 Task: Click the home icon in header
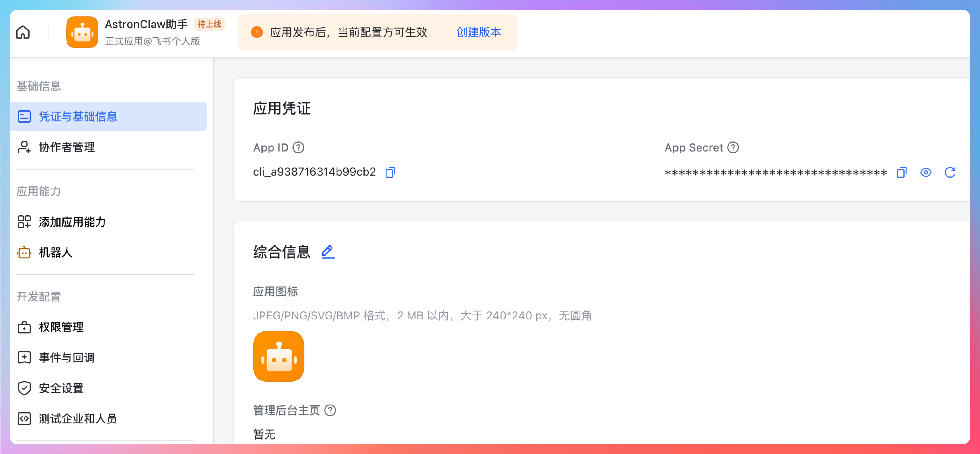click(x=23, y=32)
